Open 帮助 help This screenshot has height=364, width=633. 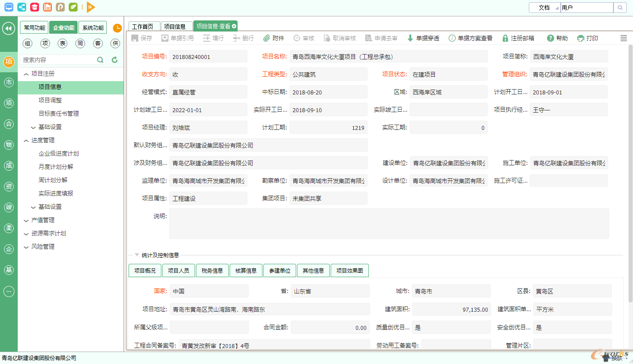[557, 39]
